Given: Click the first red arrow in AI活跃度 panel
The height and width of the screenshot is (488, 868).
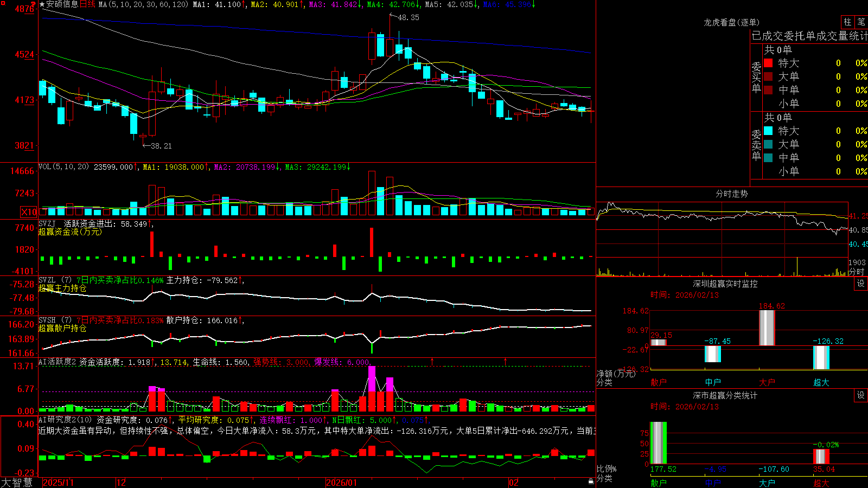Looking at the screenshot, I should [432, 361].
